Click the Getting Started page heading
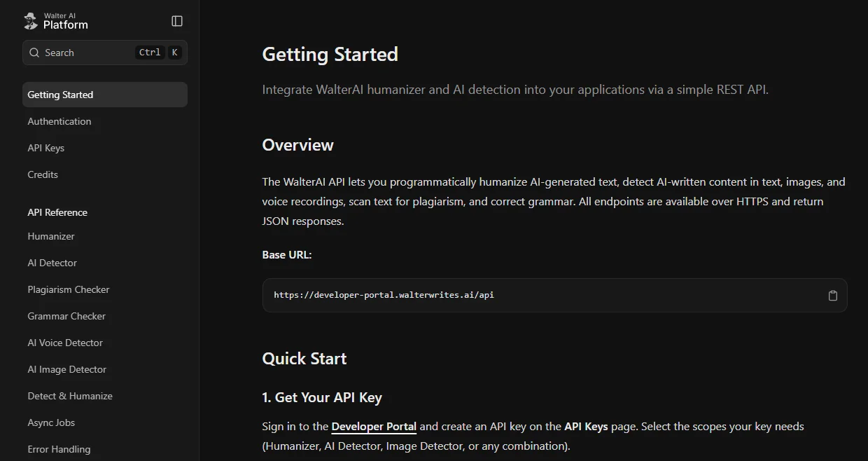This screenshot has height=461, width=868. click(330, 54)
